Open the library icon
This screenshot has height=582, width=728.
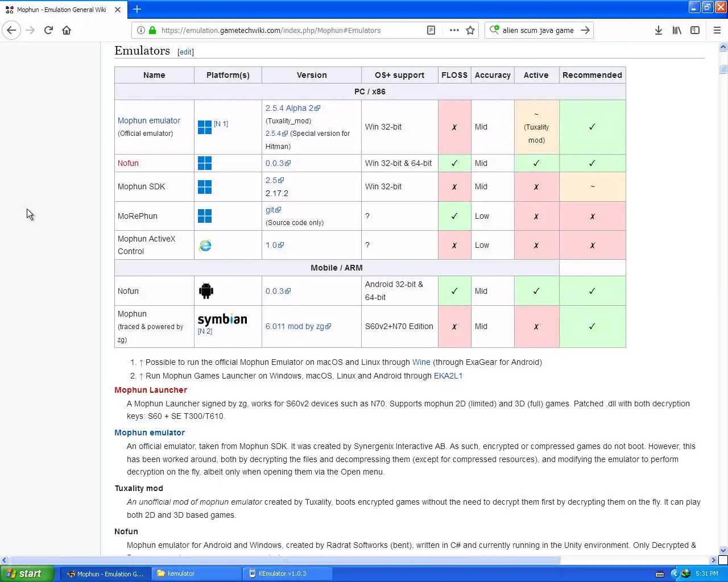677,30
